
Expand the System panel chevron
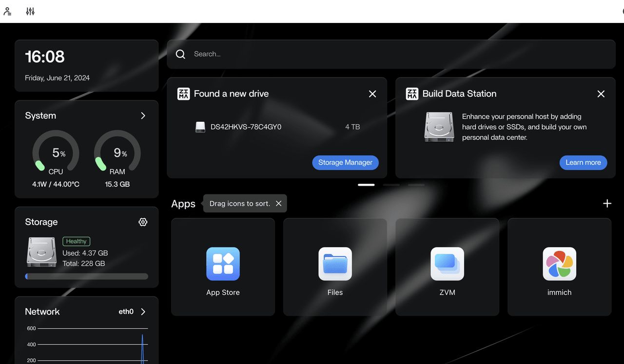coord(143,115)
